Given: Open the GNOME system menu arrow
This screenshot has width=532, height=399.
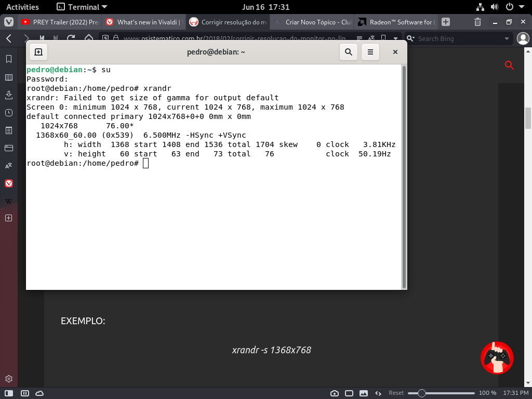Looking at the screenshot, I should [522, 7].
